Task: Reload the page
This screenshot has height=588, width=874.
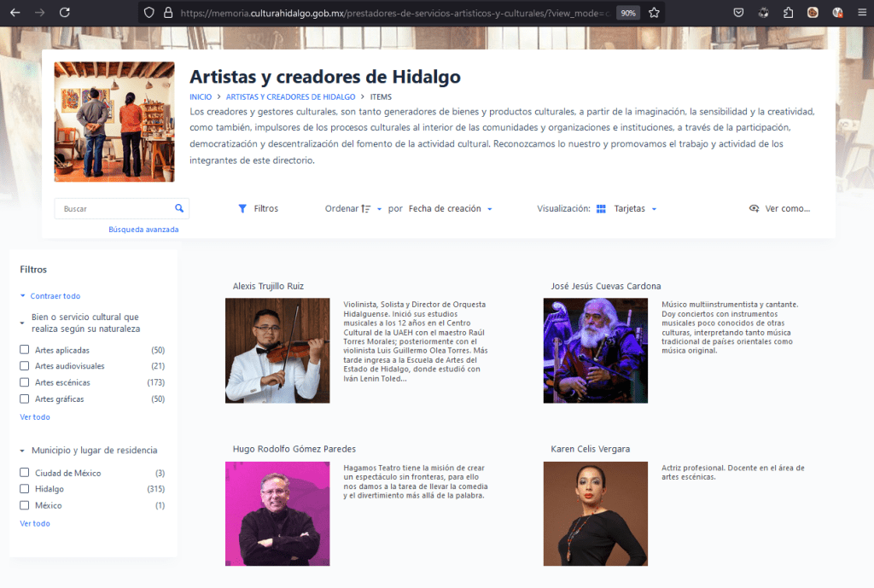Action: click(66, 13)
